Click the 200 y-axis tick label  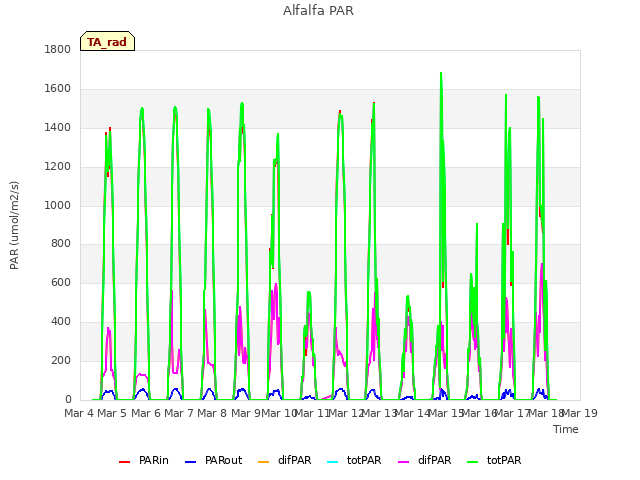tap(61, 360)
